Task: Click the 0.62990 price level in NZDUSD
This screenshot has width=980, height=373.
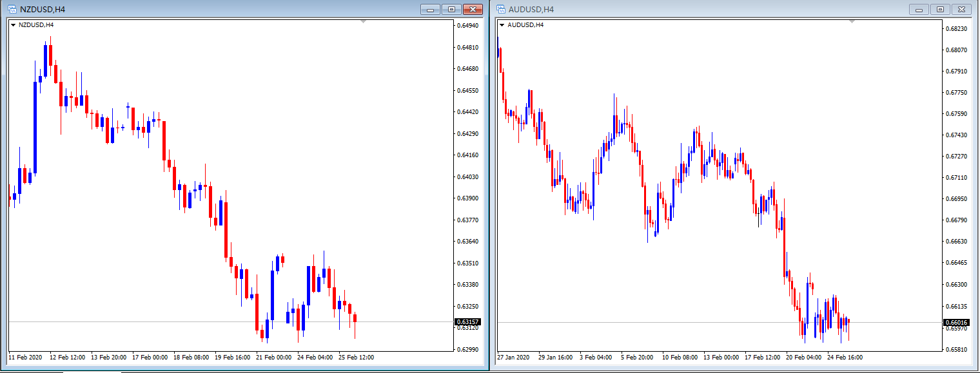Action: click(x=467, y=350)
